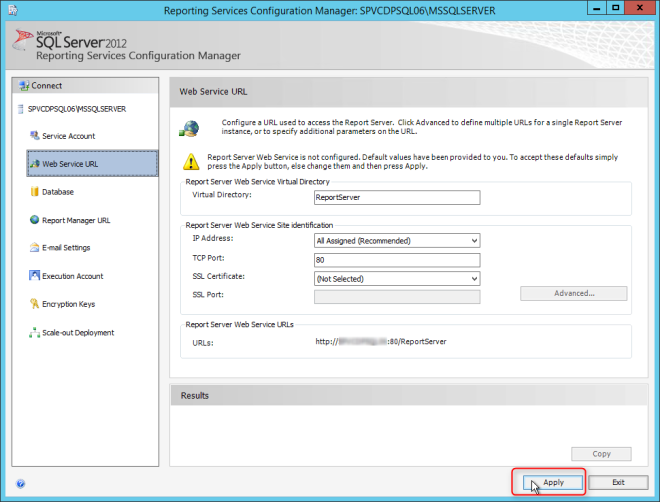660x502 pixels.
Task: Click the Virtual Directory text field
Action: point(397,197)
